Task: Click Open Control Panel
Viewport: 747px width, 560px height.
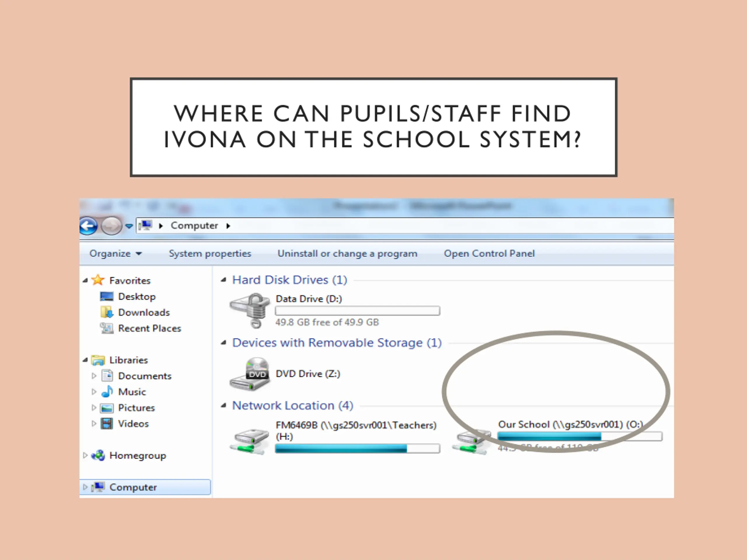Action: tap(489, 253)
